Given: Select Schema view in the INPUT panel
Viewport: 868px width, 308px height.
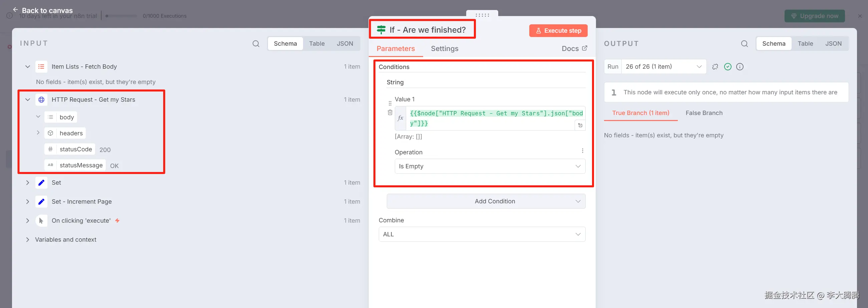Looking at the screenshot, I should click(x=285, y=44).
